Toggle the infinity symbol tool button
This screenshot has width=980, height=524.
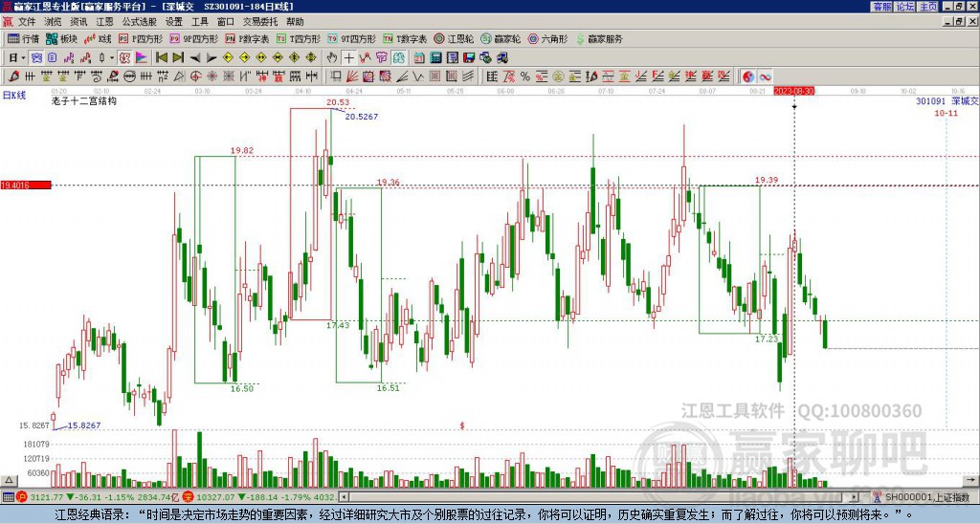(x=765, y=76)
